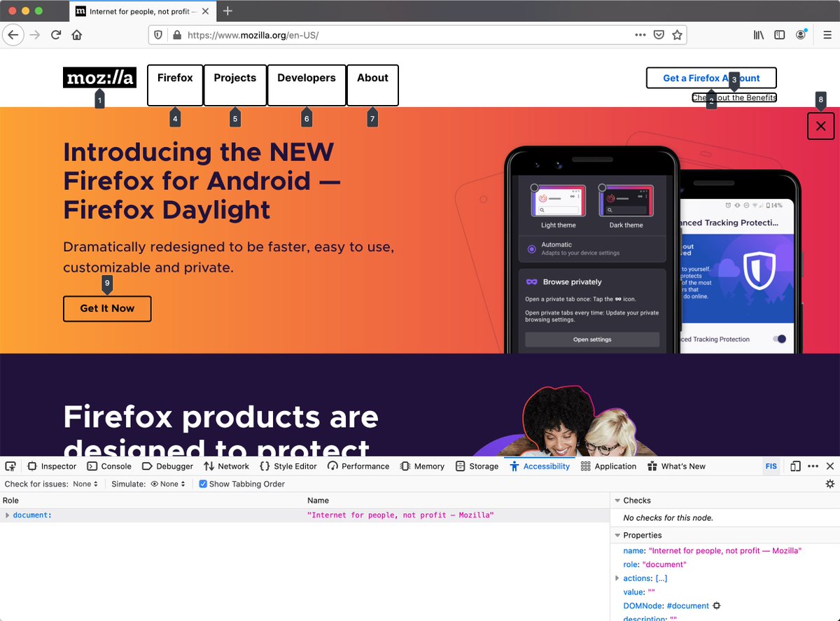Go back with the browser back arrow
840x621 pixels.
point(13,35)
